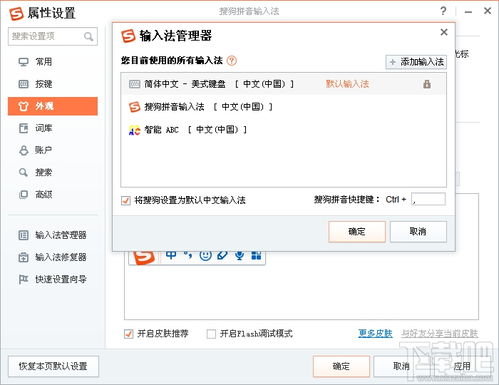The image size is (499, 385).
Task: Click the microphone icon on the preview bar
Action: tap(239, 256)
